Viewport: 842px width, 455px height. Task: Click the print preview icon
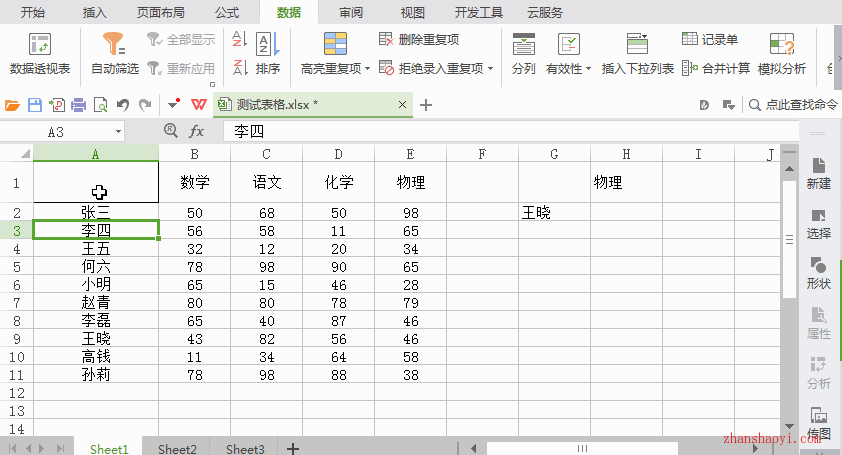coord(100,105)
